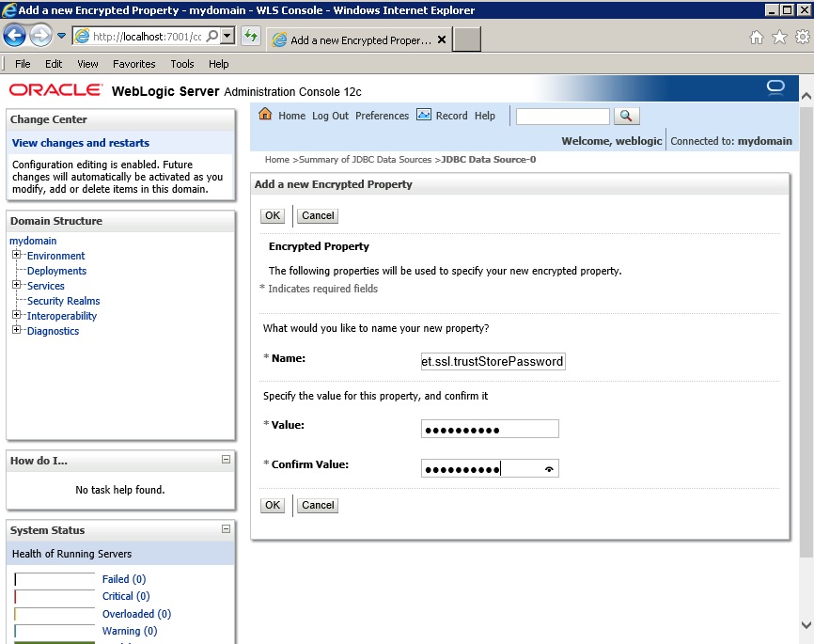Screen dimensions: 814x644
Task: Click the bottom Cancel button
Action: [x=318, y=506]
